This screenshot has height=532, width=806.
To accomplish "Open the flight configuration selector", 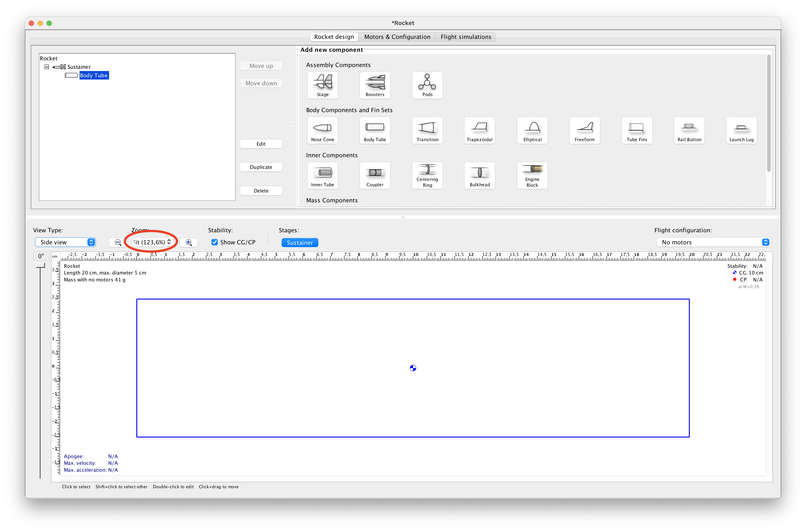I will tap(713, 242).
